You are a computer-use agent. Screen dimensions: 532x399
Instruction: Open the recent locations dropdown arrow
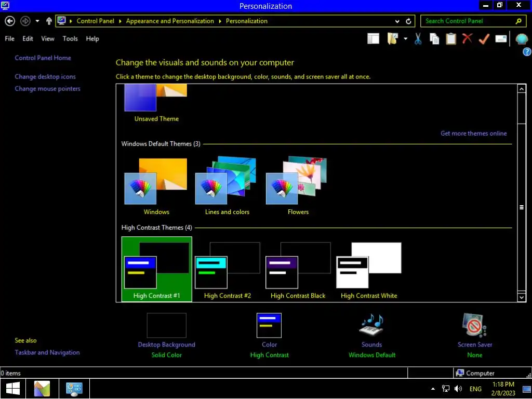tap(37, 21)
